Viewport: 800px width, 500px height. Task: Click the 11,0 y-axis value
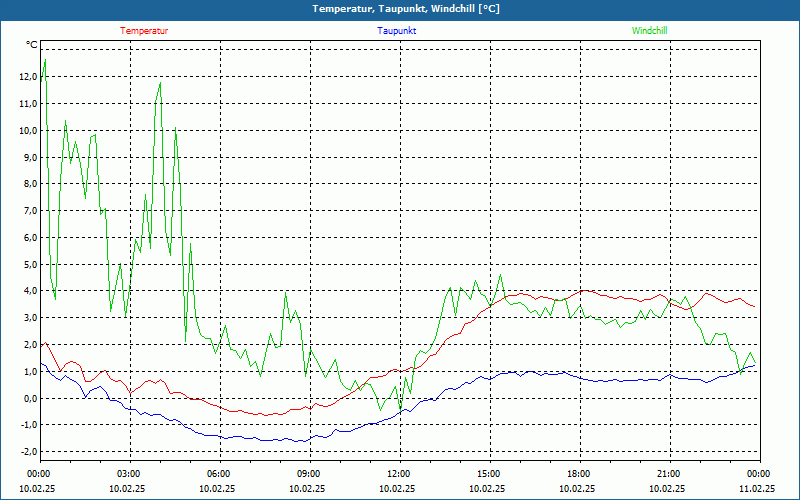click(x=28, y=104)
